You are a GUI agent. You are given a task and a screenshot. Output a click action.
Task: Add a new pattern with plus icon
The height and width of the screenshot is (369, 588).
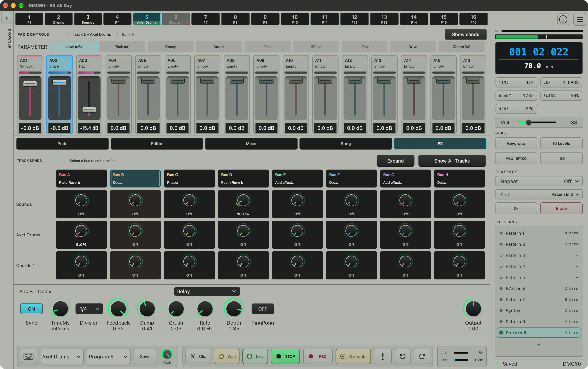539,344
